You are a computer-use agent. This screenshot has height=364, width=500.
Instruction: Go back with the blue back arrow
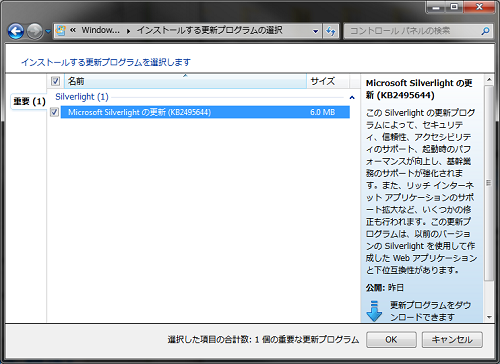pyautogui.click(x=16, y=32)
